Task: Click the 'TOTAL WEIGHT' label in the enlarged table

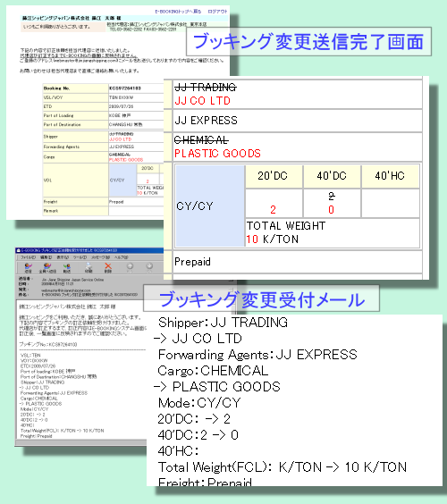Action: point(286,226)
